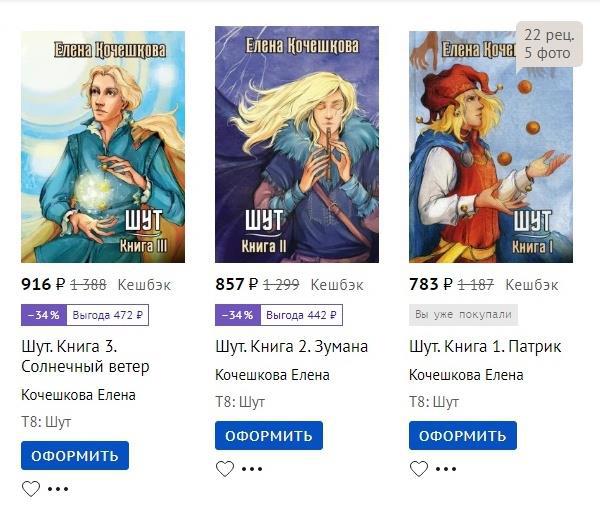Open title link Шут. Книга 3. Солнечный ветер
The width and height of the screenshot is (600, 515).
click(85, 357)
